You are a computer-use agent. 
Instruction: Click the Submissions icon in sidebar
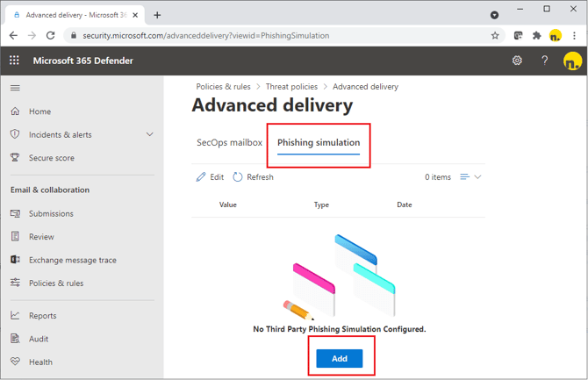pos(15,213)
